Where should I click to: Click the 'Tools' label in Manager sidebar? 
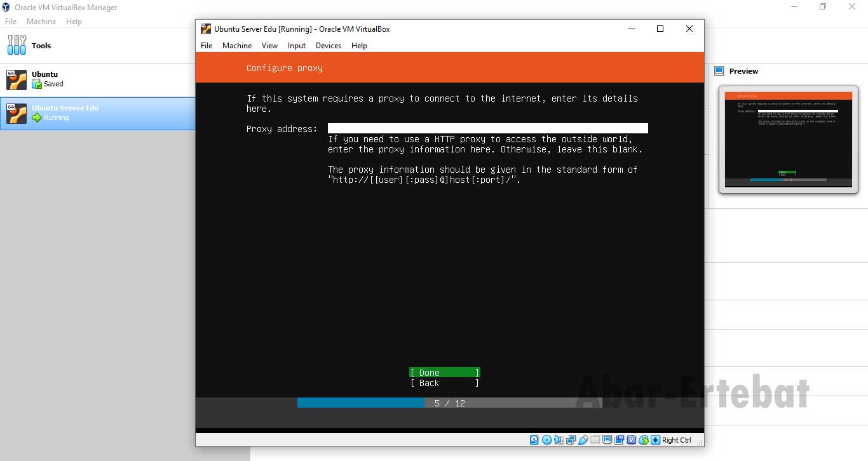tap(41, 46)
